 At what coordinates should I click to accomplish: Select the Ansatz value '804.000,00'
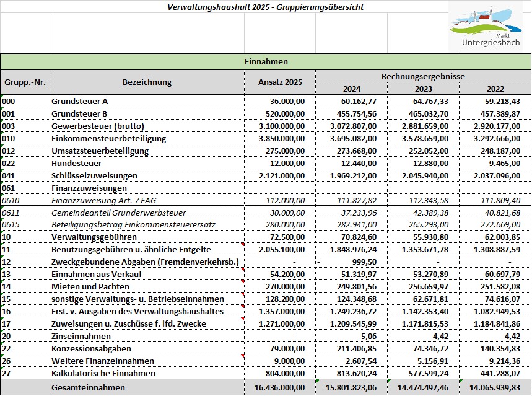tap(285, 373)
